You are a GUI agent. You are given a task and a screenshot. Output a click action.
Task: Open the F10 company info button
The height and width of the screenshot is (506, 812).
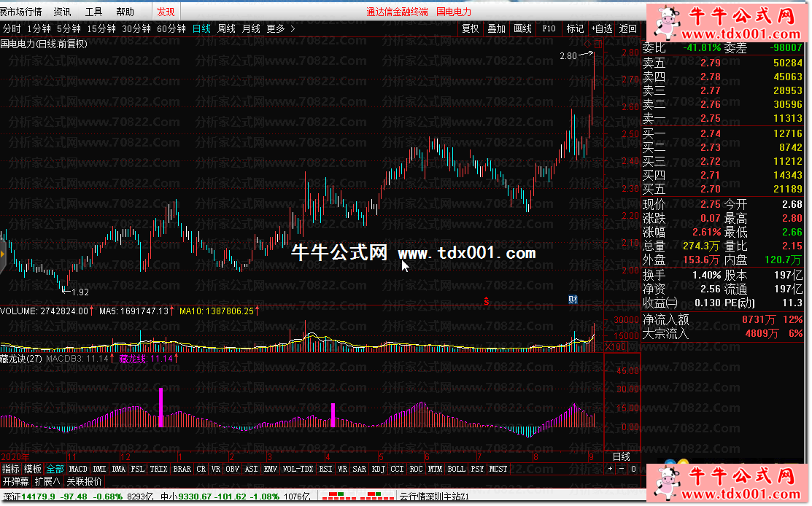click(549, 28)
